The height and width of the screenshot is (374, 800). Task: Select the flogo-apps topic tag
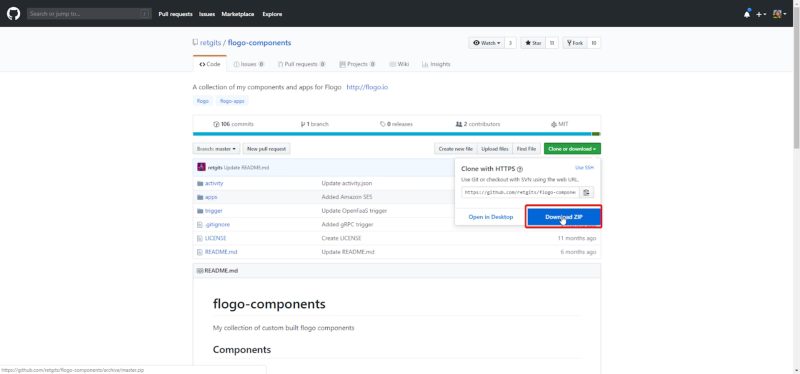pos(232,101)
